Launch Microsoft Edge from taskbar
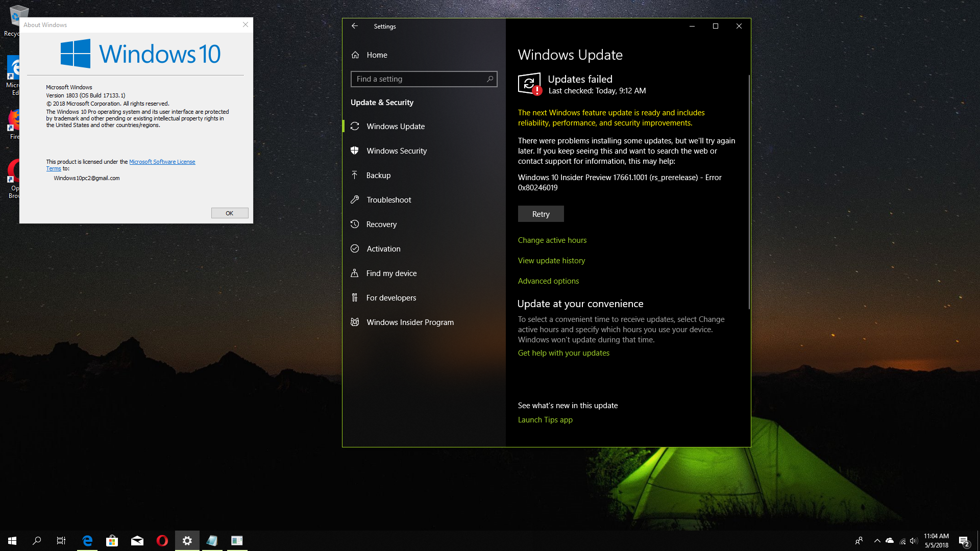Viewport: 980px width, 551px height. [87, 541]
